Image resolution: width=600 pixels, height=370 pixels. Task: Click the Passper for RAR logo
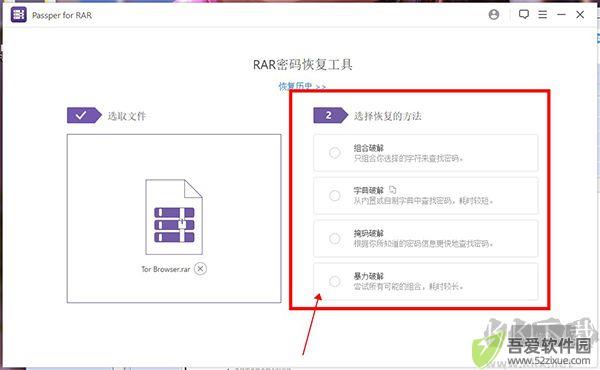tap(18, 15)
